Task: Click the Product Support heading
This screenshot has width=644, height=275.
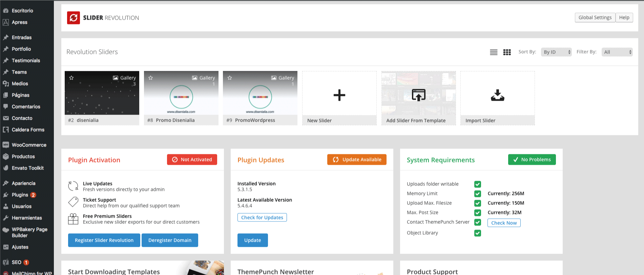Action: point(432,272)
